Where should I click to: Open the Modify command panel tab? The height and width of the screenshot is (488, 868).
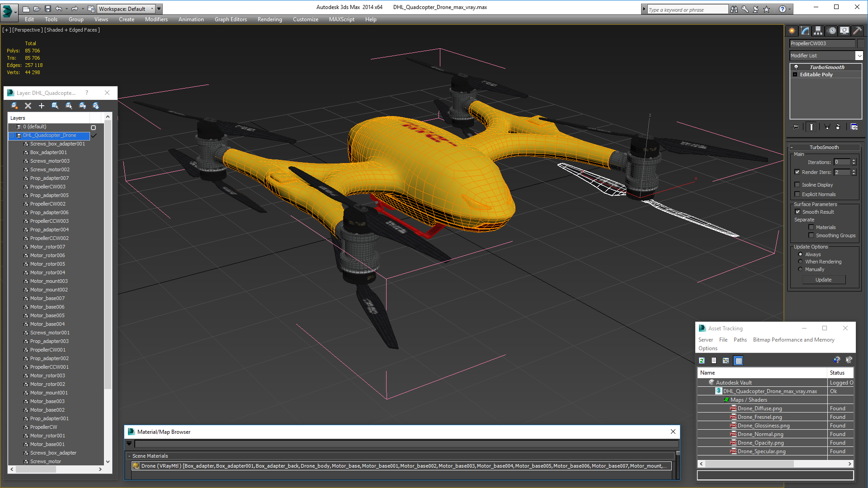(805, 31)
